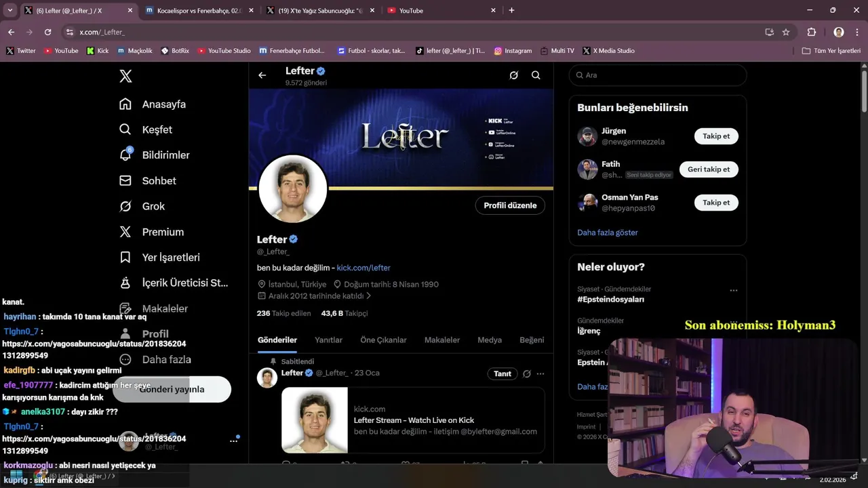Image resolution: width=868 pixels, height=488 pixels.
Task: Open BotRix bookmark
Action: click(175, 51)
